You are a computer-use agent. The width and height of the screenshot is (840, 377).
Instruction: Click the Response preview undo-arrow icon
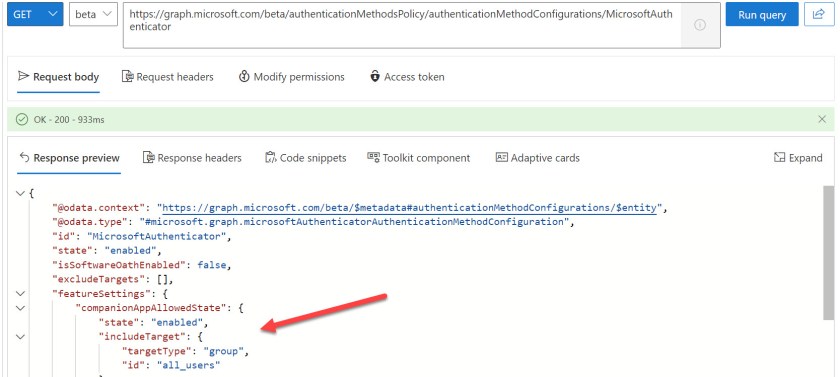[24, 157]
